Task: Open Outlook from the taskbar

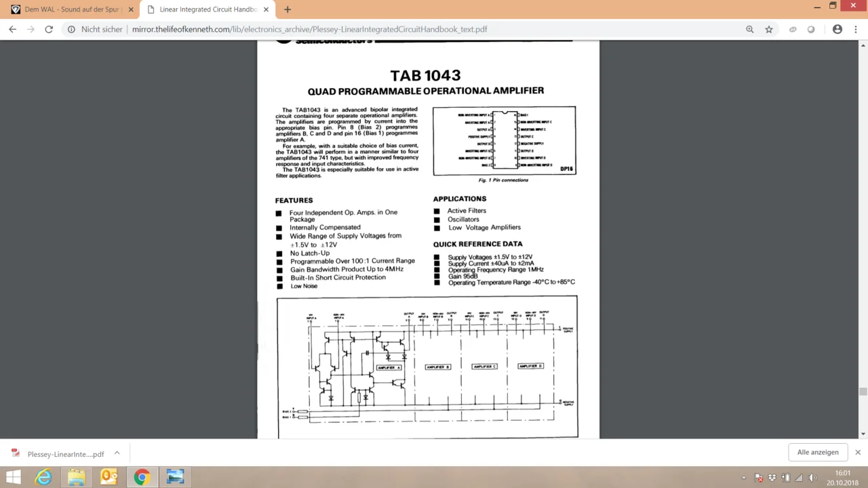Action: (x=108, y=477)
